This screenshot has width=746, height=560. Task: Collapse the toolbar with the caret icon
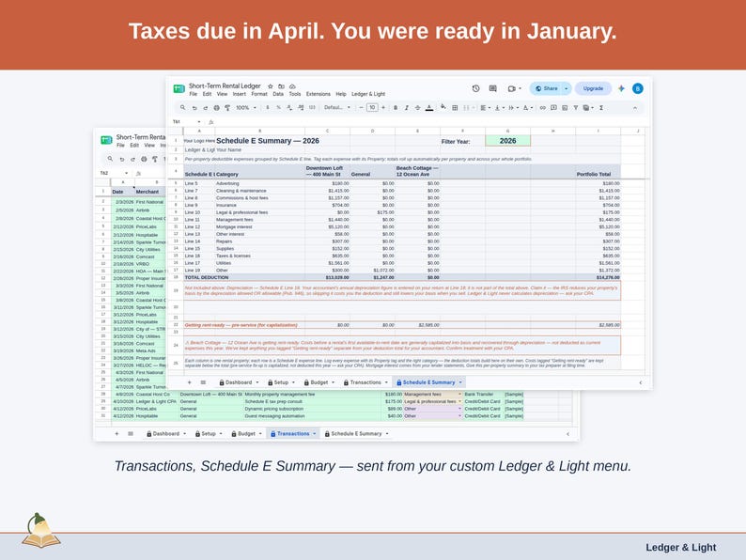click(x=635, y=108)
